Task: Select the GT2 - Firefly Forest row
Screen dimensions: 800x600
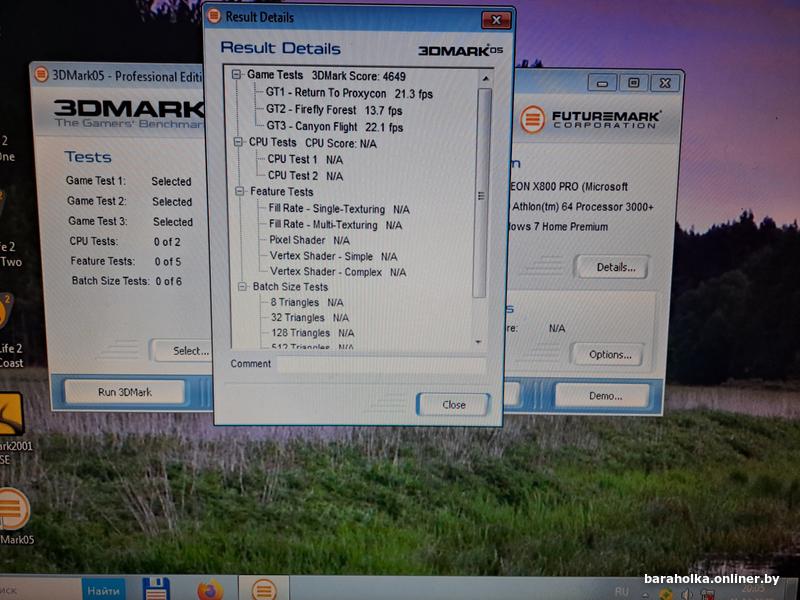Action: click(334, 110)
